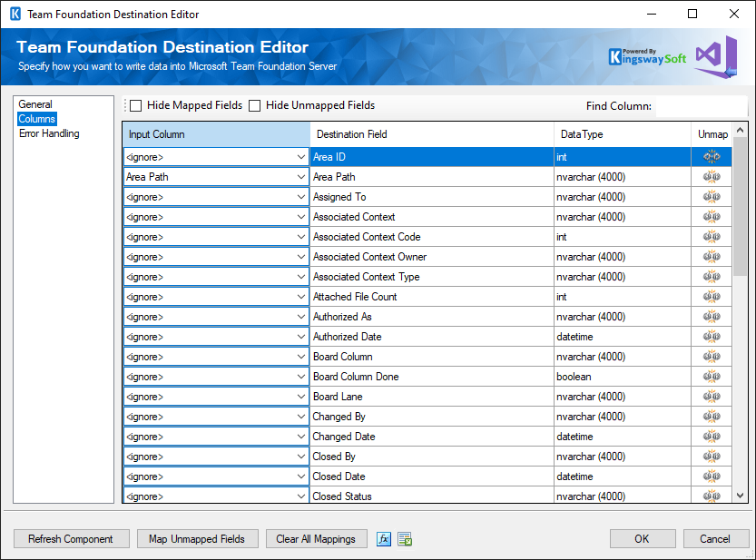Unmap the Associated Context Owner field
This screenshot has width=756, height=560.
[712, 257]
